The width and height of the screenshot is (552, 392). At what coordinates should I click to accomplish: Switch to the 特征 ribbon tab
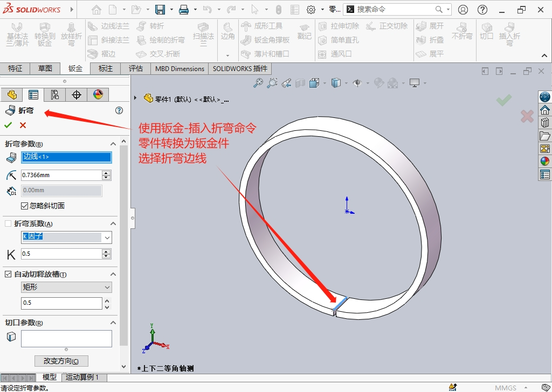(x=15, y=68)
